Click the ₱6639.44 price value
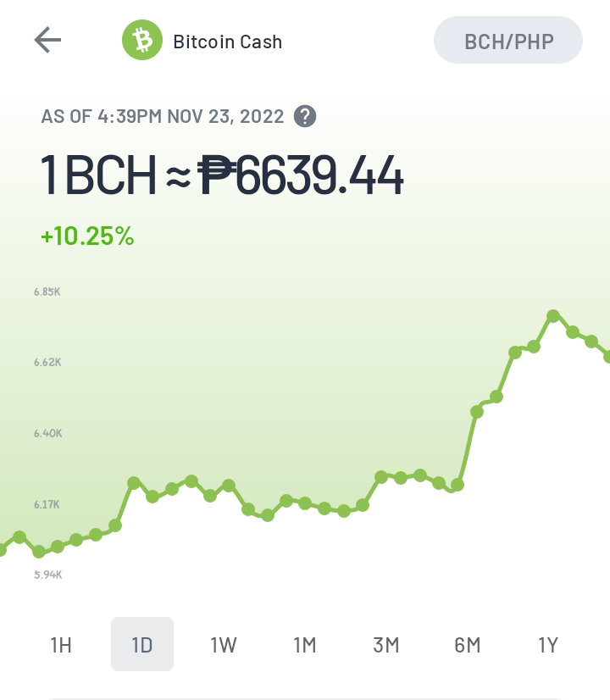 [x=301, y=175]
